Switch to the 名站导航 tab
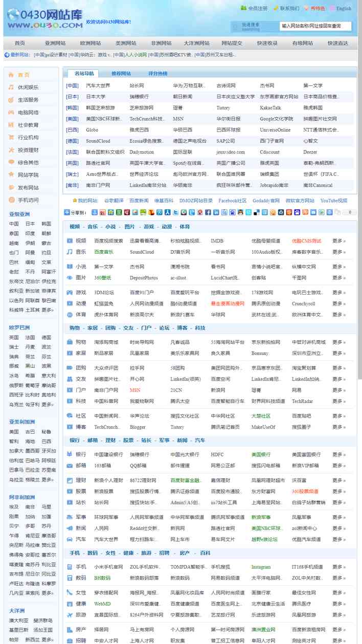362x644 pixels. (x=84, y=74)
